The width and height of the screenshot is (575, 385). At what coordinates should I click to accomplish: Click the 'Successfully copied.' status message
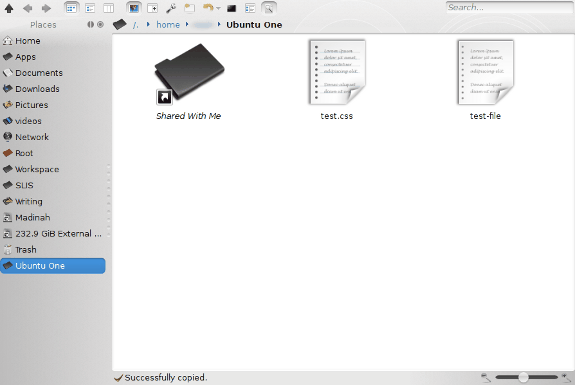click(x=166, y=378)
